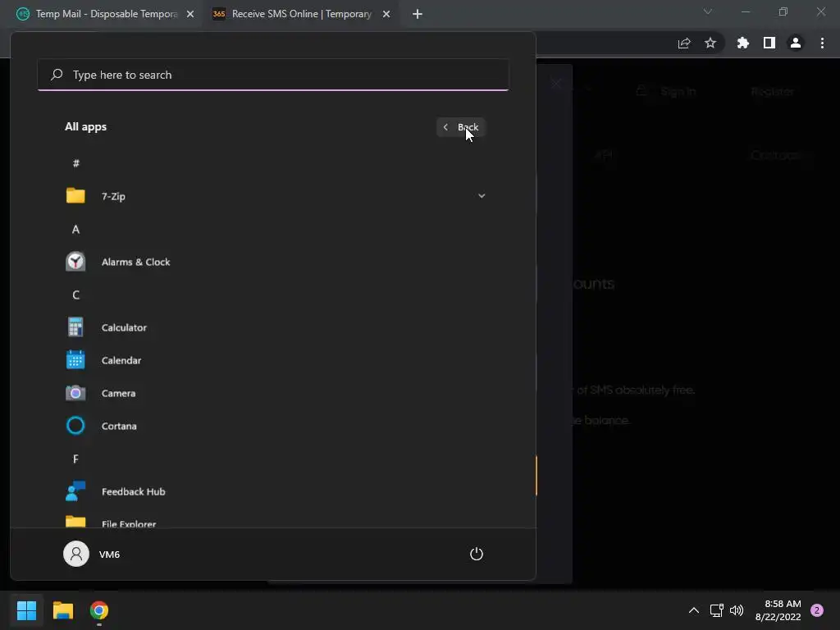
Task: Open the network status tray icon
Action: click(x=716, y=610)
